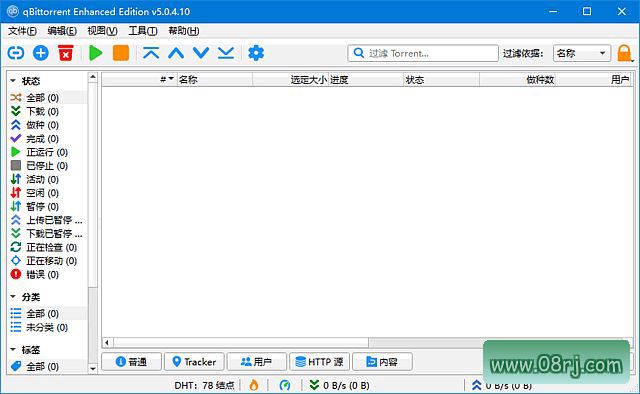
Task: Click the qBittorrent title bar app icon
Action: tap(13, 11)
